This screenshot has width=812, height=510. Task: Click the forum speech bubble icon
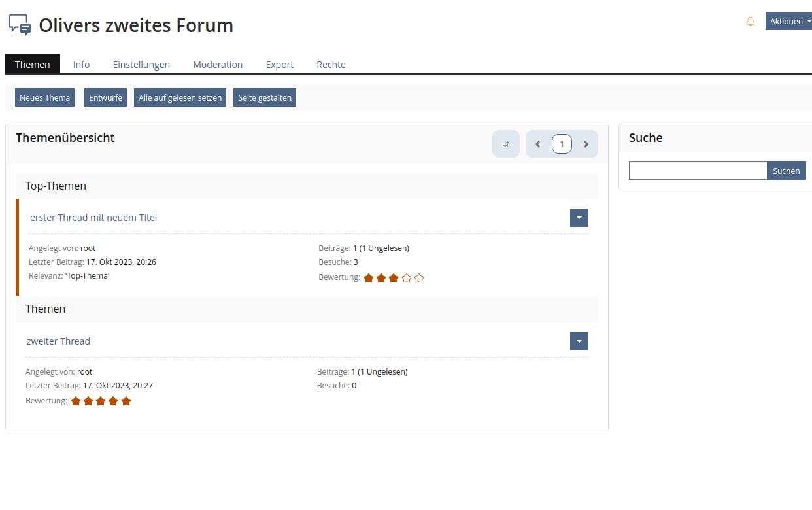20,25
